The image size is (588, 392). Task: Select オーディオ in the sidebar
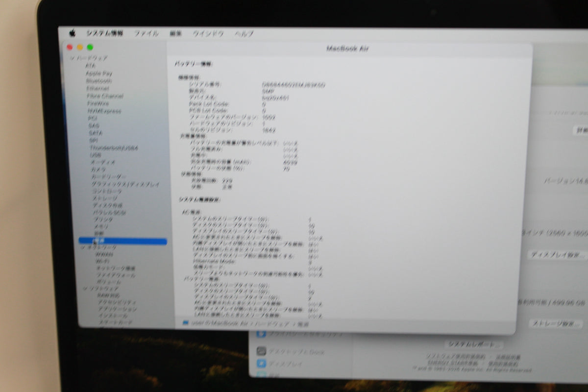[x=103, y=162]
